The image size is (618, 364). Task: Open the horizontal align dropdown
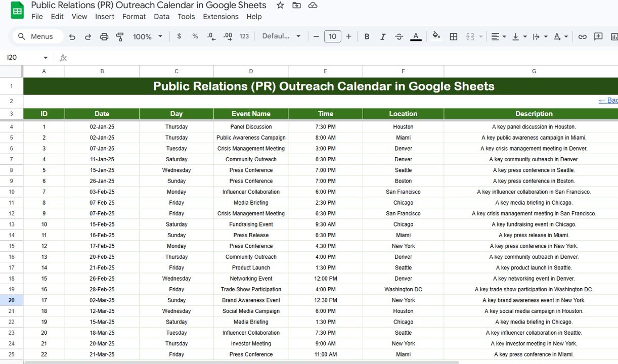497,36
